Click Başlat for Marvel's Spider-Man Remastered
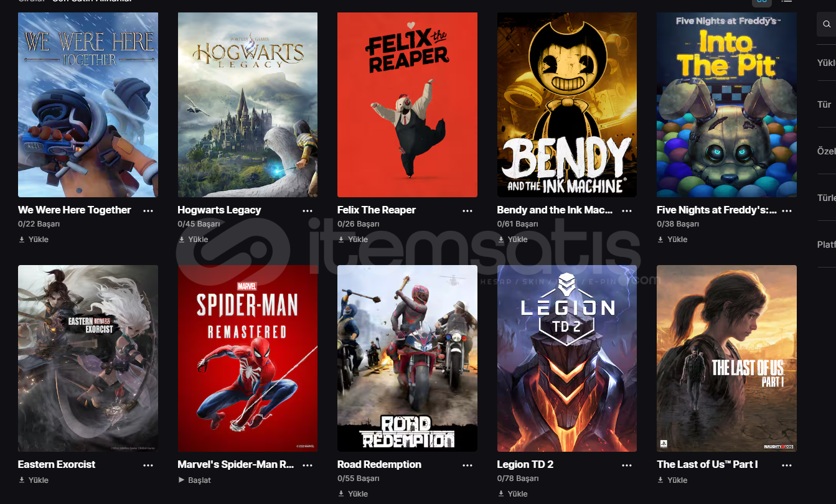 point(194,480)
